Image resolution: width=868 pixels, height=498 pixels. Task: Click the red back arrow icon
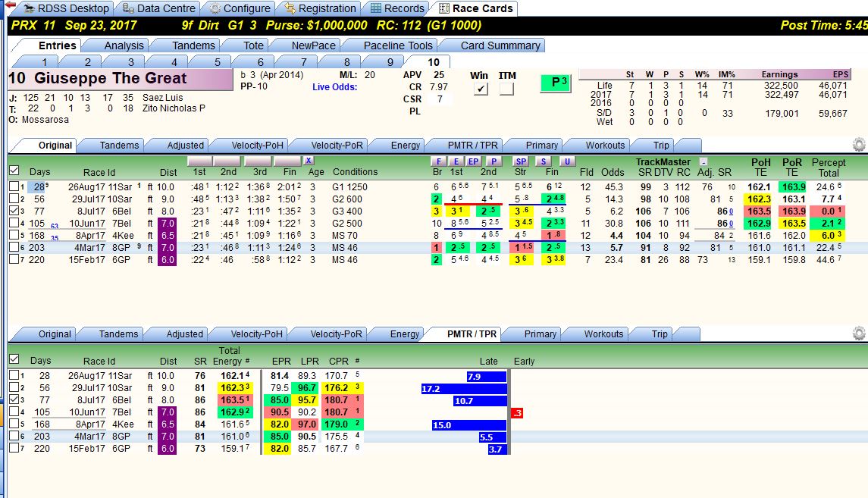click(9, 5)
